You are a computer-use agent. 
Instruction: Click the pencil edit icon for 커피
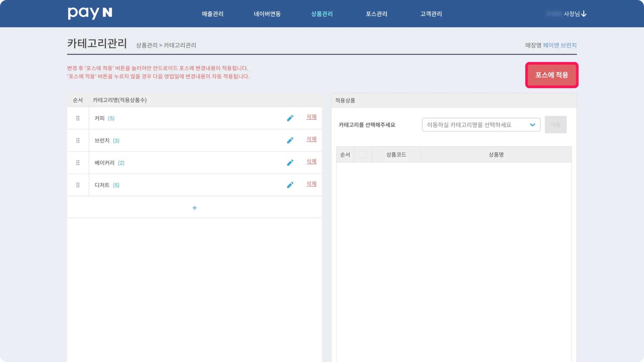point(290,118)
